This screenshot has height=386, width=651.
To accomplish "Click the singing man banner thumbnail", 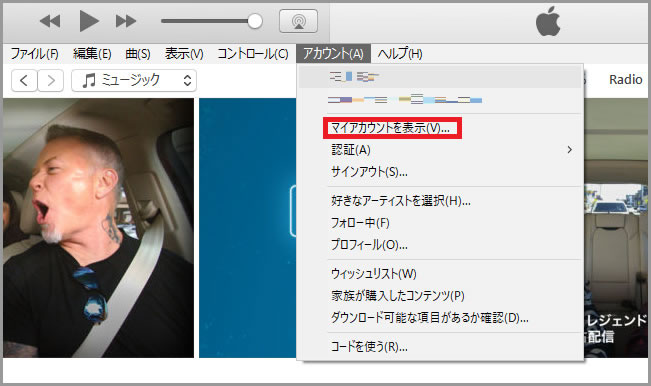I will [98, 228].
